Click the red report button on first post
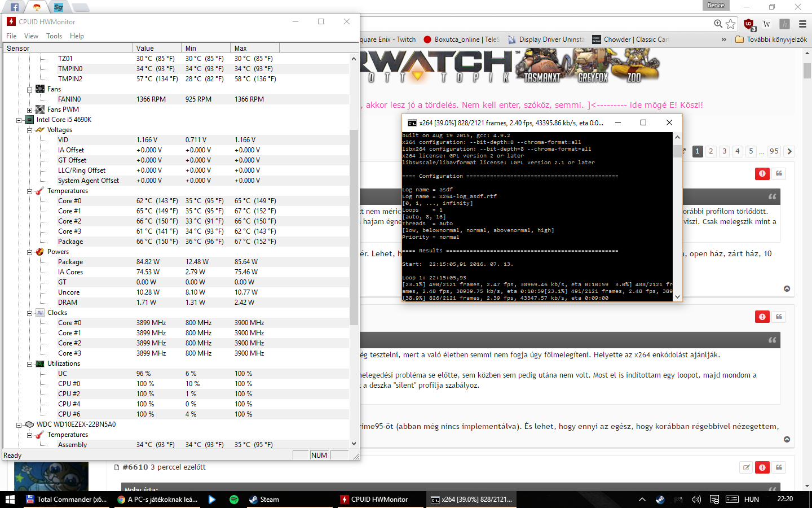The width and height of the screenshot is (812, 508). 762,173
